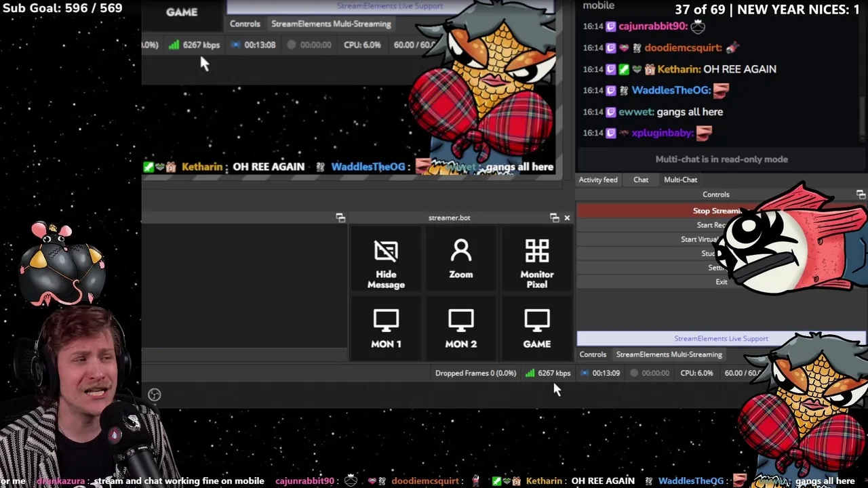Click the emote in xpluginbaby's message
Viewport: 868px width, 488px height.
click(x=704, y=133)
